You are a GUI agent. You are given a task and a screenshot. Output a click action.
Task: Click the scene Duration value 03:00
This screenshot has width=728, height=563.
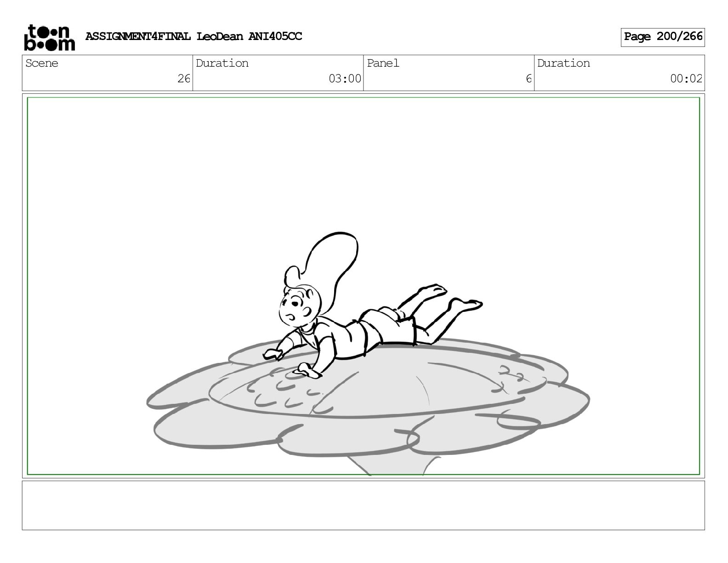345,79
